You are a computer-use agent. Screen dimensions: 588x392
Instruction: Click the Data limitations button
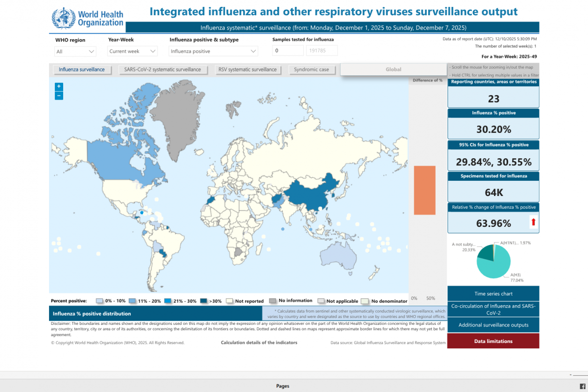tap(493, 341)
